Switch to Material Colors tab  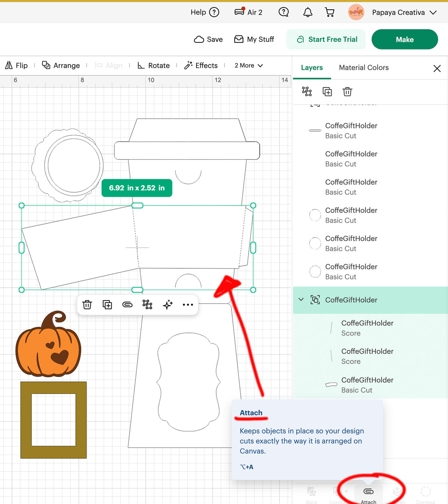point(364,68)
